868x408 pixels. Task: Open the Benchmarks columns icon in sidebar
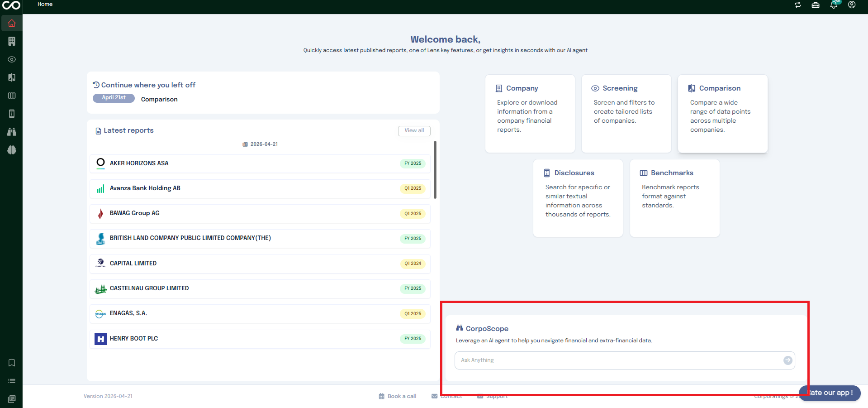pos(12,96)
